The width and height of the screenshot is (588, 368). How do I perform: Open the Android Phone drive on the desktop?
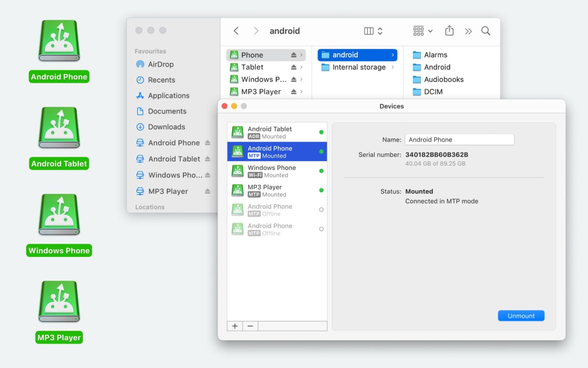[59, 40]
